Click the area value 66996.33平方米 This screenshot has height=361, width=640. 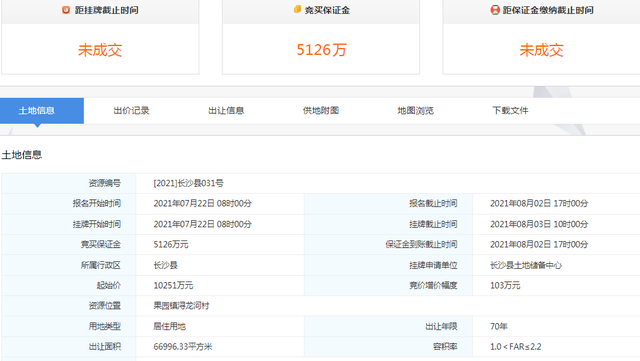click(x=183, y=347)
